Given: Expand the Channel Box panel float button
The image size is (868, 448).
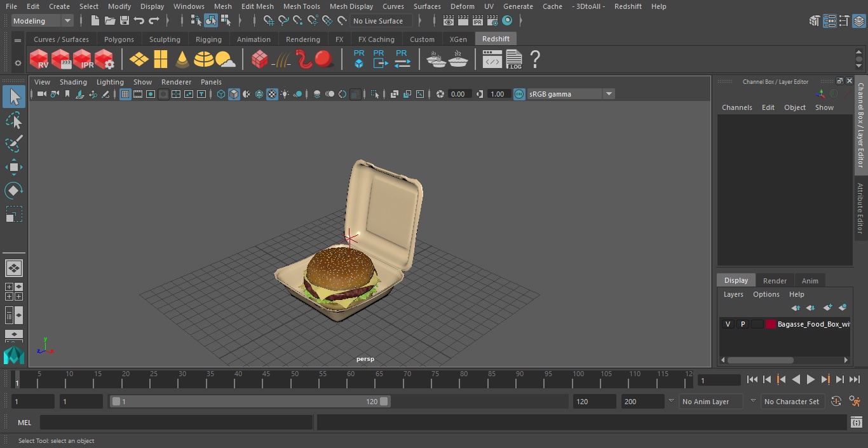Looking at the screenshot, I should 839,81.
